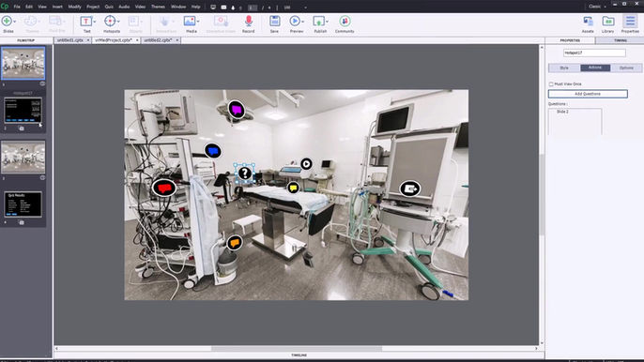Image resolution: width=644 pixels, height=362 pixels.
Task: Click the Record microphone icon
Action: click(x=249, y=21)
